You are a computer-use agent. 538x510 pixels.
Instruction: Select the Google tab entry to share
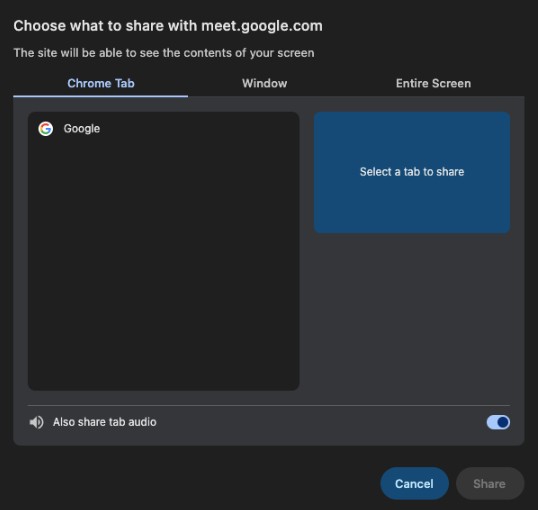point(164,129)
